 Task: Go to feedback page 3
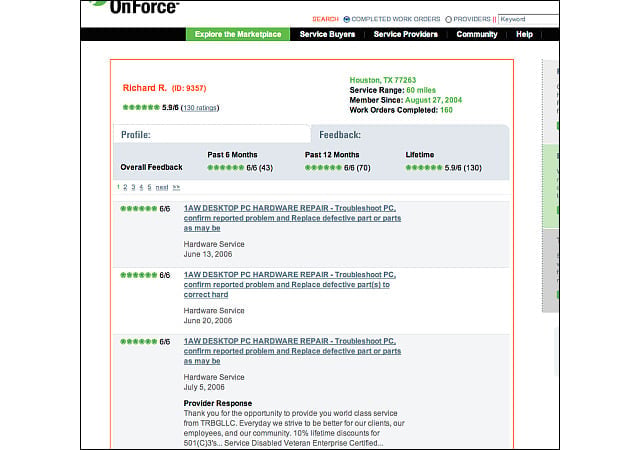tap(133, 187)
